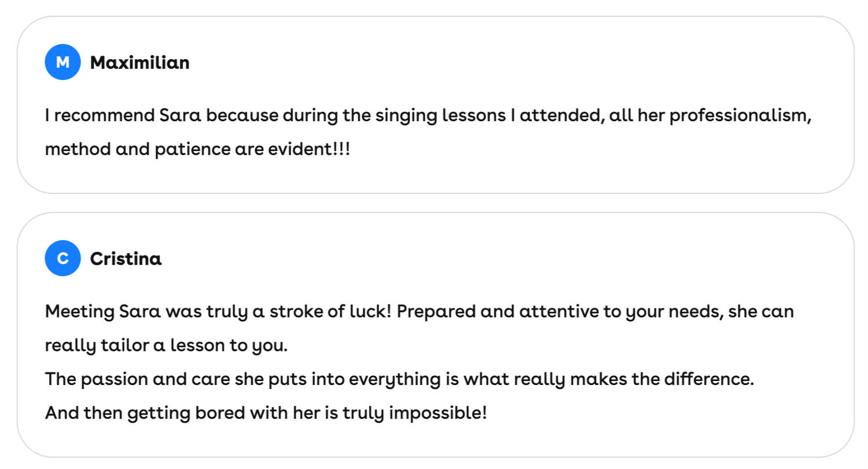Open the reviewer name Maximilian
The height and width of the screenshot is (469, 868).
coord(139,63)
